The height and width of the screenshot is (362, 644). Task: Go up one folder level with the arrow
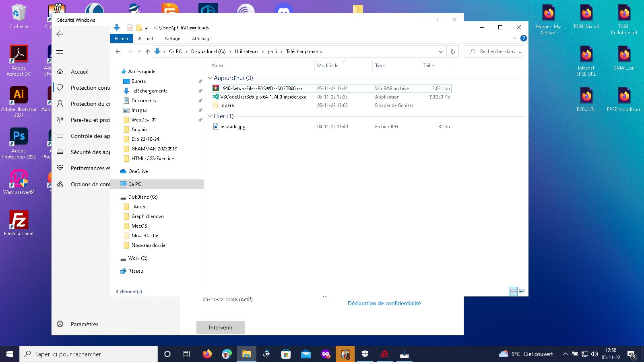[148, 51]
